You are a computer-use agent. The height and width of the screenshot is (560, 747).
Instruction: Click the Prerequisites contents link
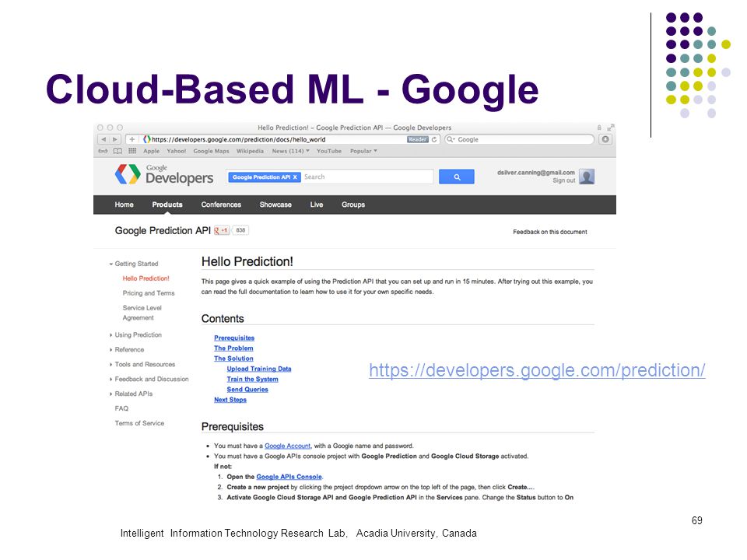234,338
